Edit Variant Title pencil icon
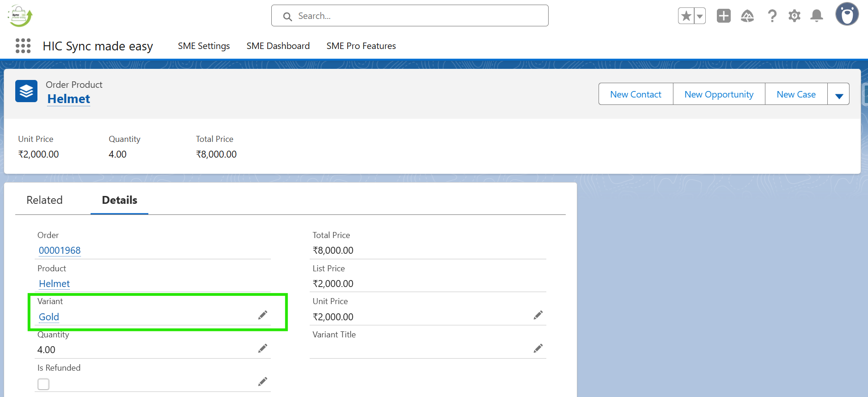 [538, 348]
